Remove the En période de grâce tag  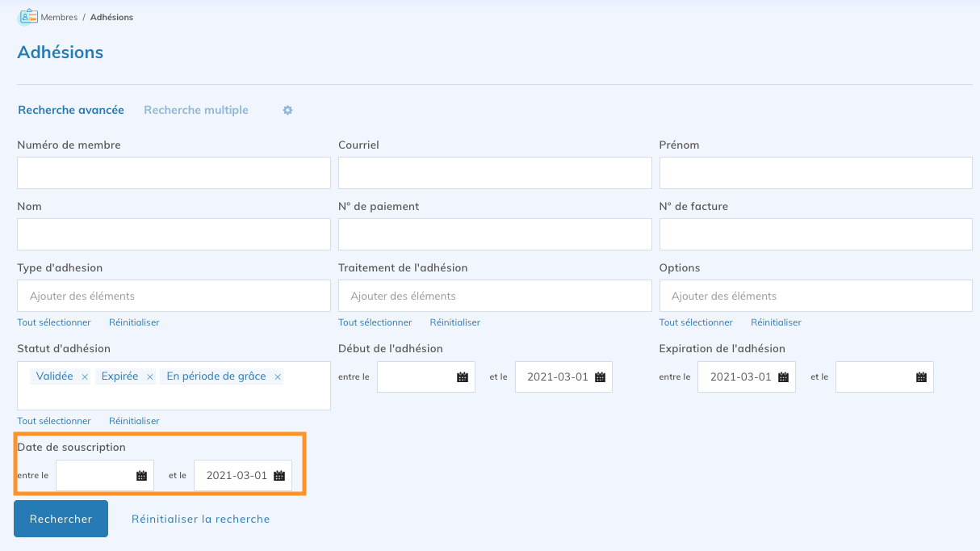coord(278,377)
